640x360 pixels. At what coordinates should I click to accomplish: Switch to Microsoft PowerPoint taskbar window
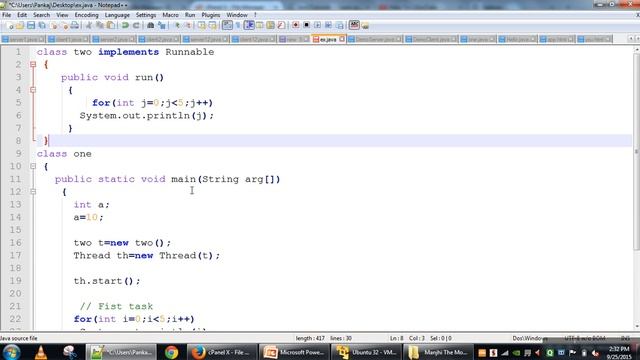pos(294,352)
